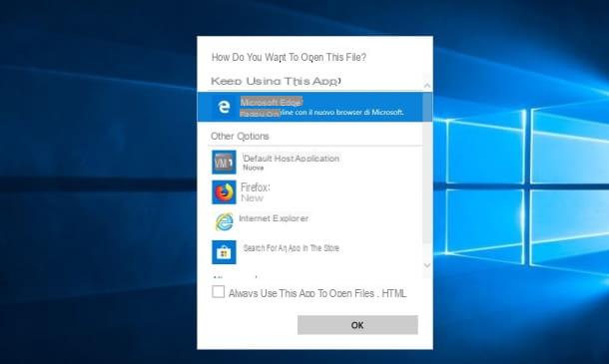The height and width of the screenshot is (364, 609).
Task: Click the 'Nuova' subtitle under Default Host Application
Action: coord(254,168)
